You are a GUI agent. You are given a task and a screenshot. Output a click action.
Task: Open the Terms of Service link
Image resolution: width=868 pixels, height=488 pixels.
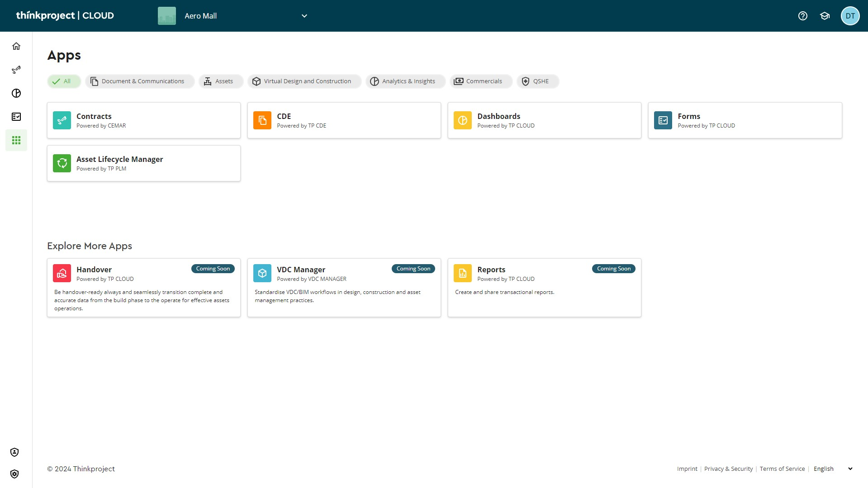click(782, 469)
